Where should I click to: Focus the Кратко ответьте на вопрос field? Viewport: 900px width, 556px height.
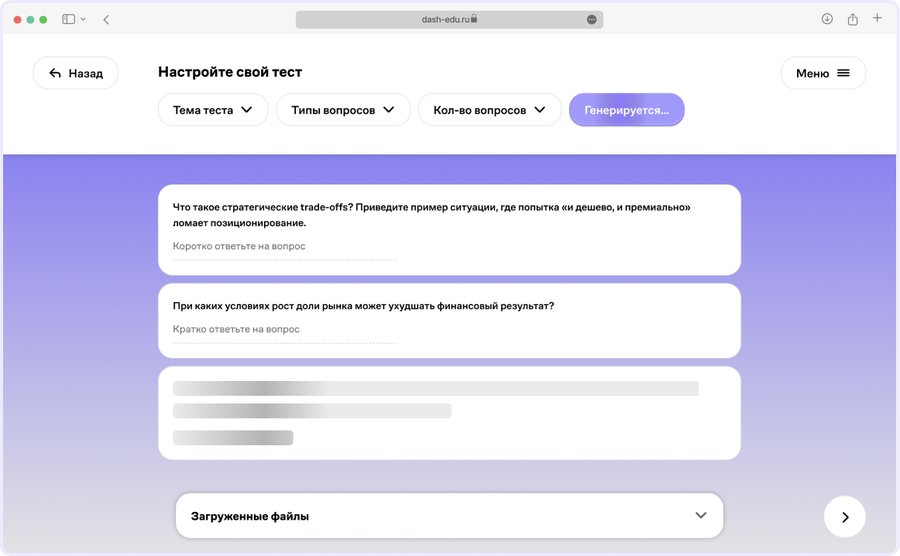[x=284, y=329]
